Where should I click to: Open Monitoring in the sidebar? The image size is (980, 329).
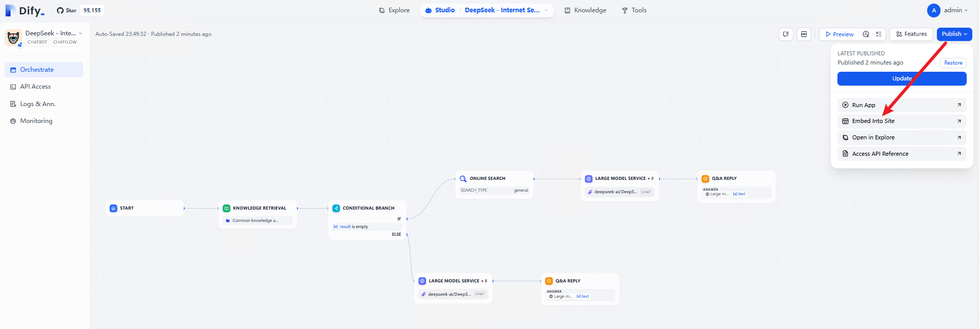tap(44, 121)
